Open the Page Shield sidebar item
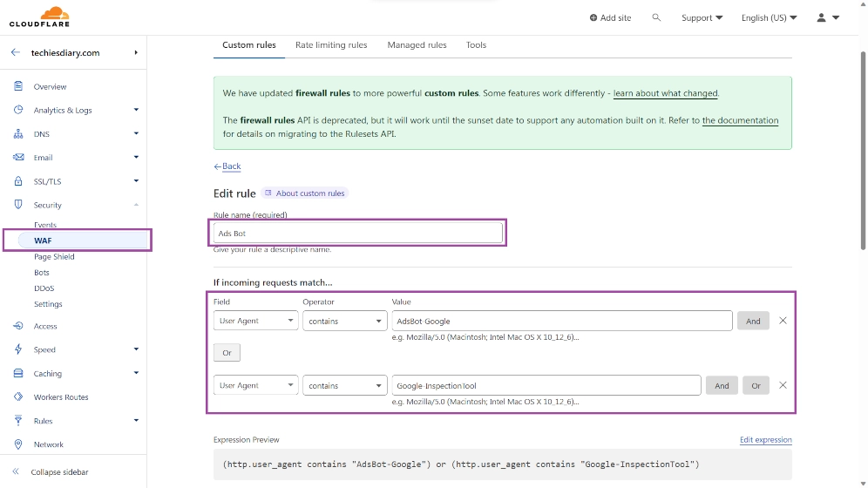The image size is (868, 488). 54,256
